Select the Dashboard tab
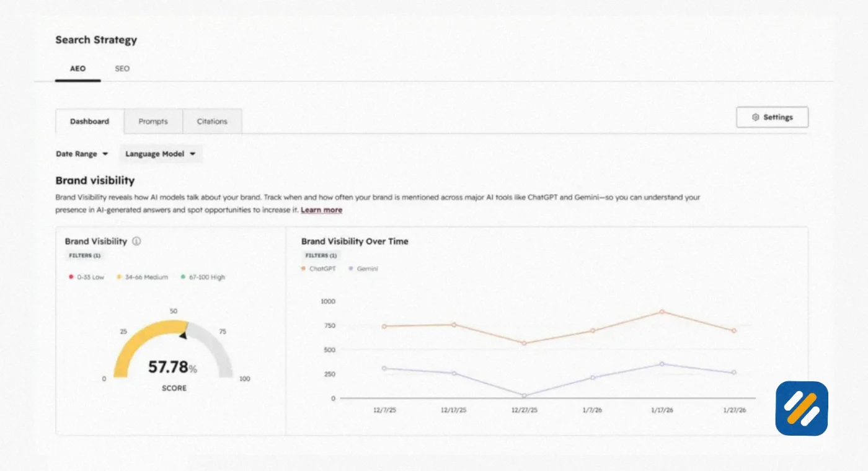This screenshot has width=868, height=471. [90, 121]
